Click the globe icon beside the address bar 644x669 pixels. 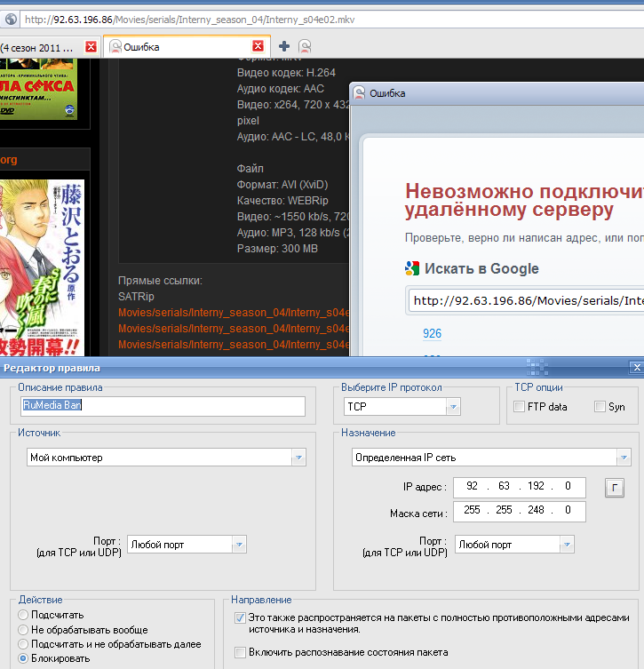pyautogui.click(x=11, y=20)
